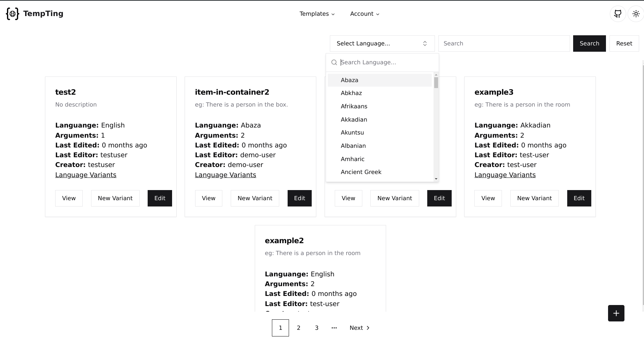Go to page 2
The image size is (644, 341).
(x=298, y=328)
